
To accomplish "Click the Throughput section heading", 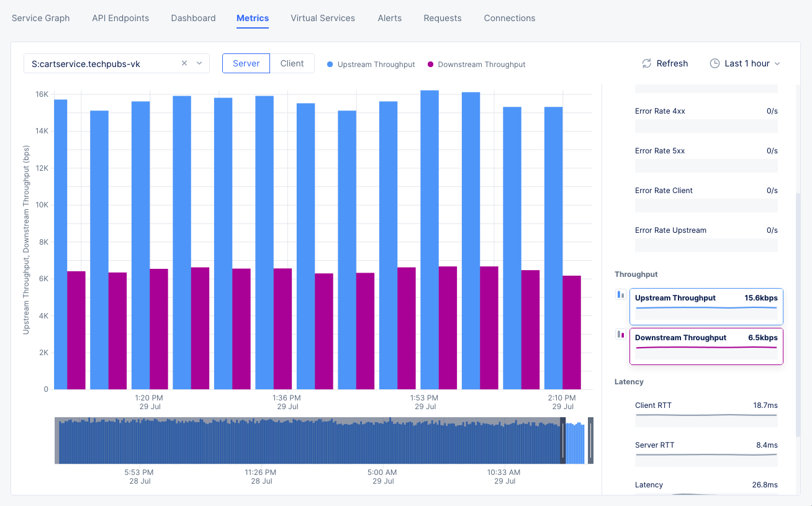I will (x=636, y=274).
